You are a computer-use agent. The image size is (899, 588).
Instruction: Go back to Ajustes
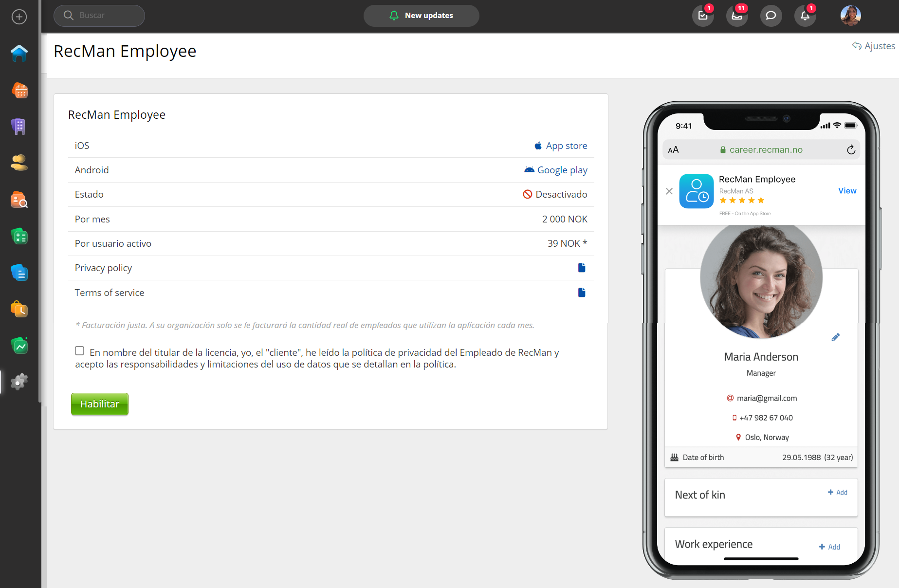[874, 46]
